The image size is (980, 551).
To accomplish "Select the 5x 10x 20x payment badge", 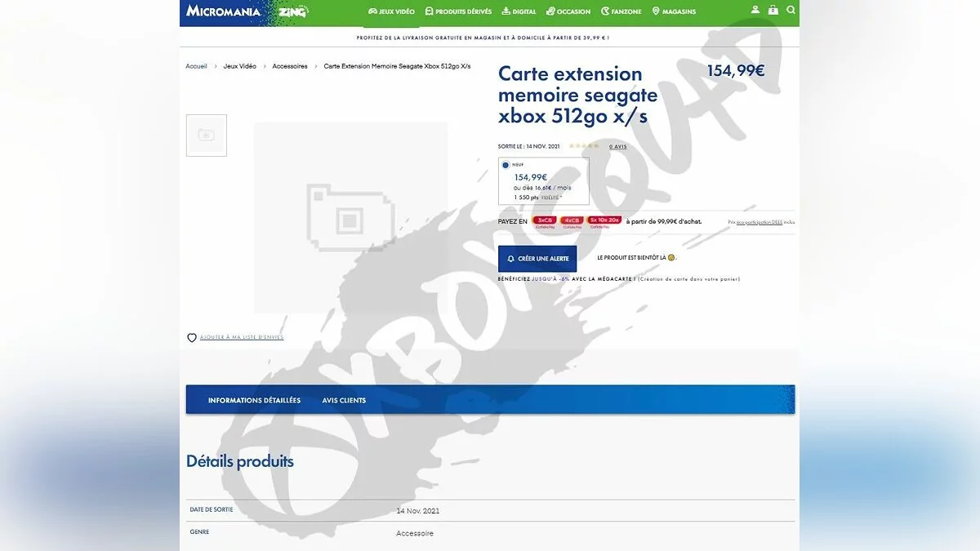I will tap(604, 220).
